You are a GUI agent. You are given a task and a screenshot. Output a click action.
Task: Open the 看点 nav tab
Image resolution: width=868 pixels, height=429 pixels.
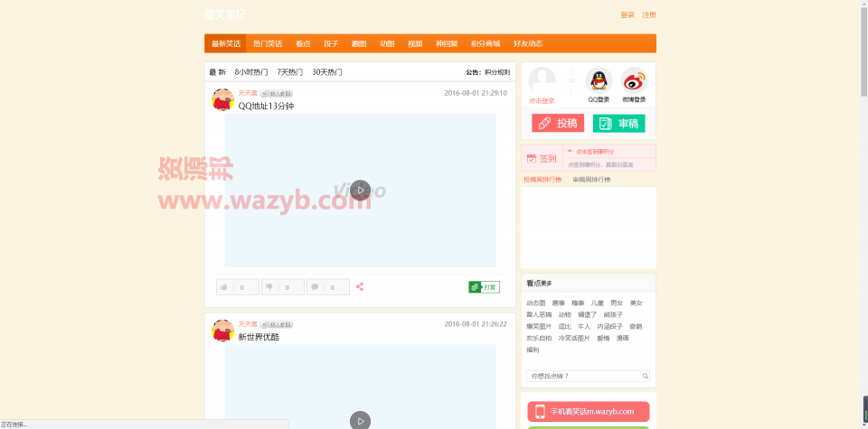[x=303, y=43]
